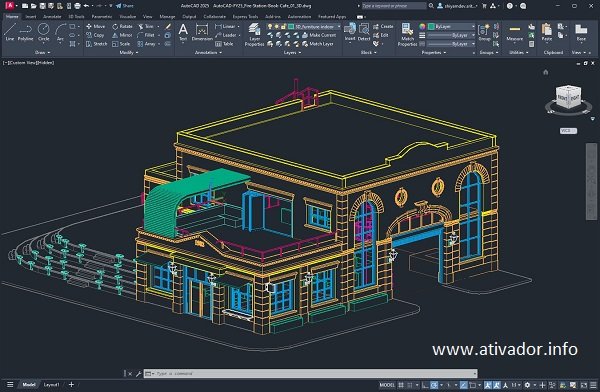Toggle 2D object snap in status bar

(x=473, y=385)
